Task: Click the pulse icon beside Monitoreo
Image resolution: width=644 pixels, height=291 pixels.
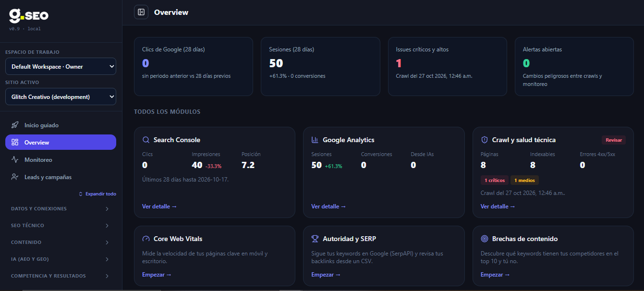Action: pyautogui.click(x=15, y=160)
